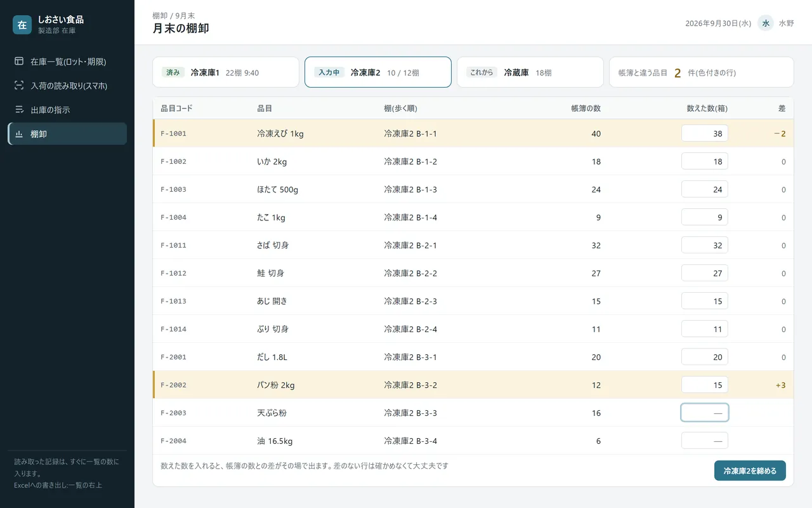The height and width of the screenshot is (508, 812).
Task: Edit counted quantity for いか 2kg
Action: (x=705, y=161)
